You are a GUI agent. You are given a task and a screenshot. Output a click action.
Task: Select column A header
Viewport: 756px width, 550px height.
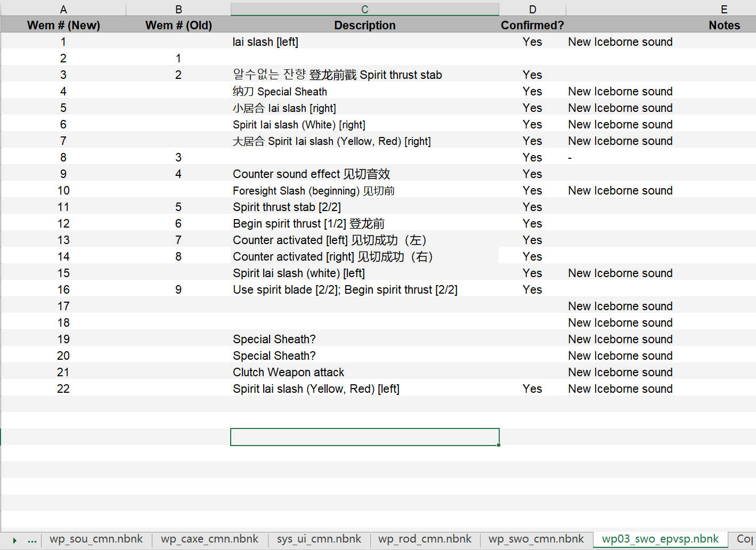(63, 9)
